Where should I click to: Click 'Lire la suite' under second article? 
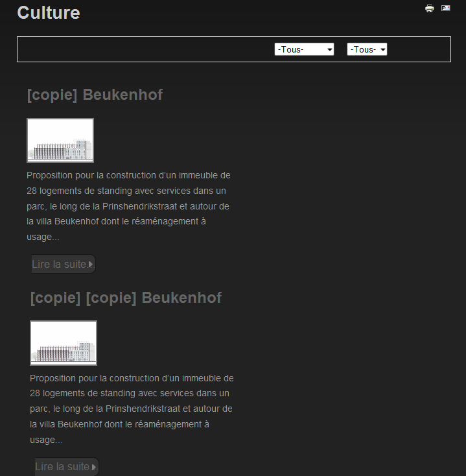67,466
